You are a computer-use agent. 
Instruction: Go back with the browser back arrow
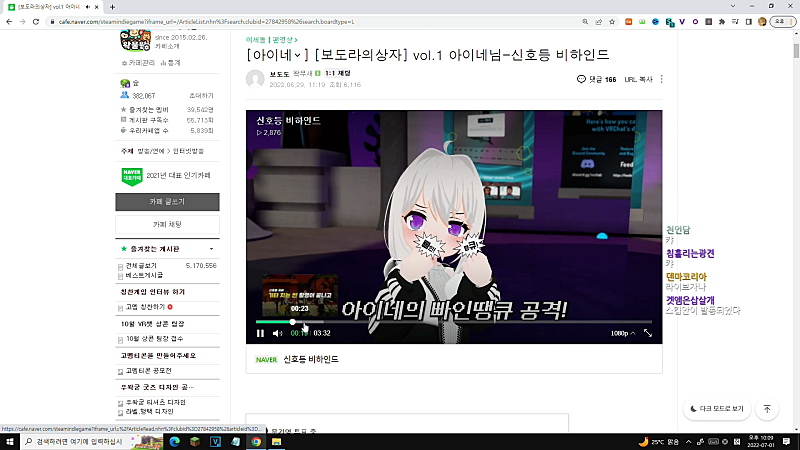click(x=9, y=22)
